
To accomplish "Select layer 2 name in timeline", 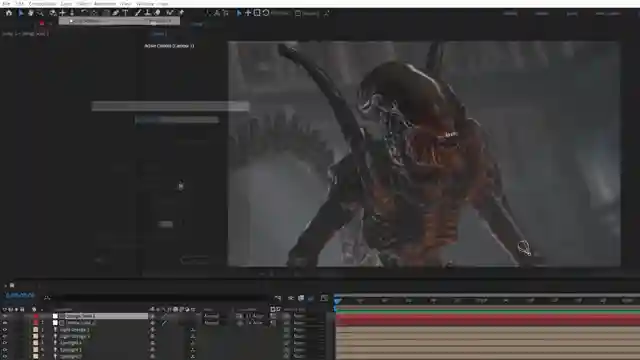I will [x=80, y=323].
